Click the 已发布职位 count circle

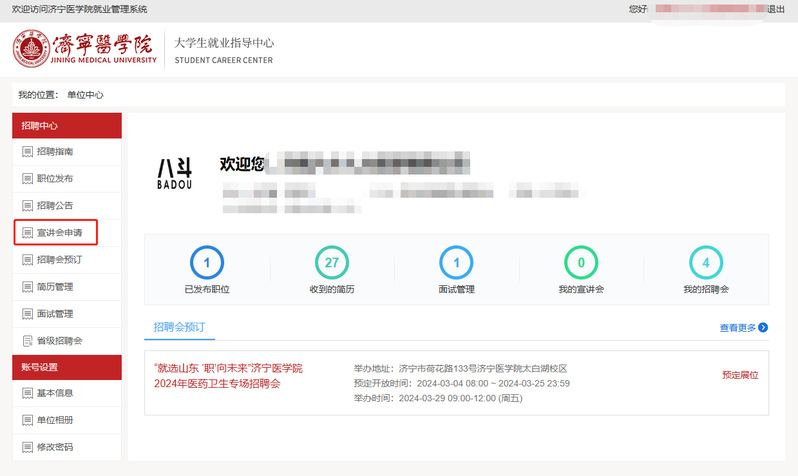pyautogui.click(x=206, y=262)
